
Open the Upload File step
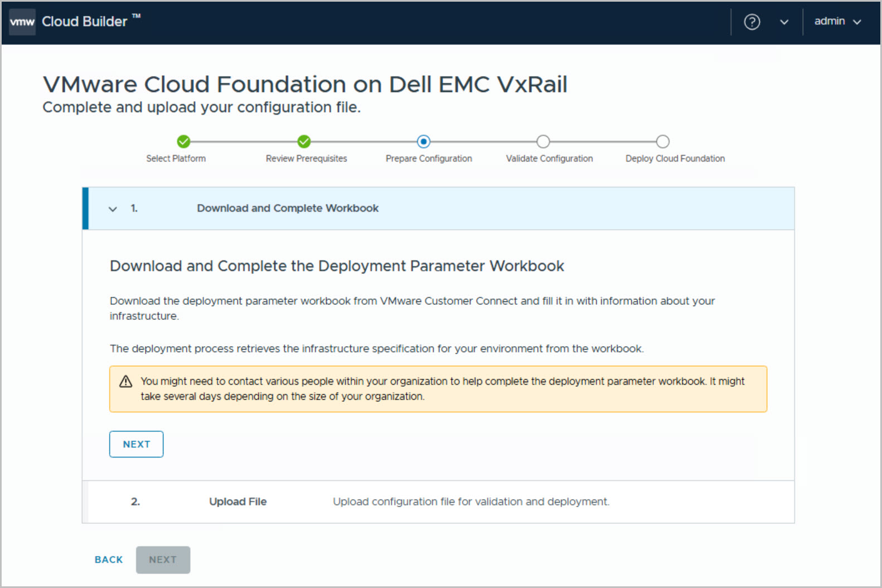tap(238, 502)
